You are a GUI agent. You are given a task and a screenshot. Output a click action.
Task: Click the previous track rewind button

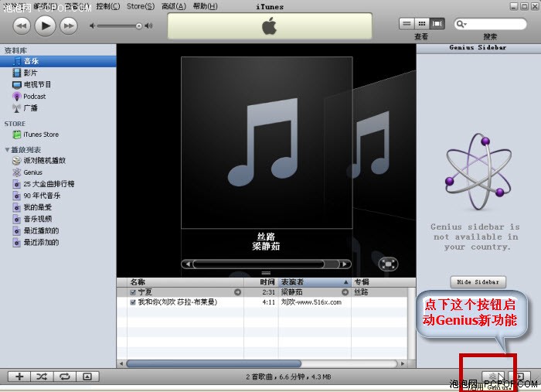pyautogui.click(x=22, y=26)
